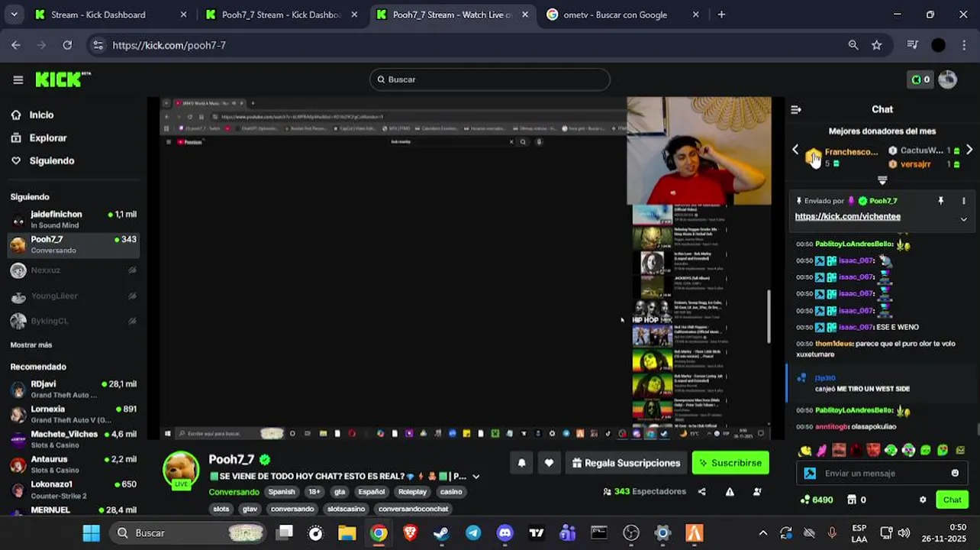
Task: Open emote picker smiley in chat
Action: [955, 474]
